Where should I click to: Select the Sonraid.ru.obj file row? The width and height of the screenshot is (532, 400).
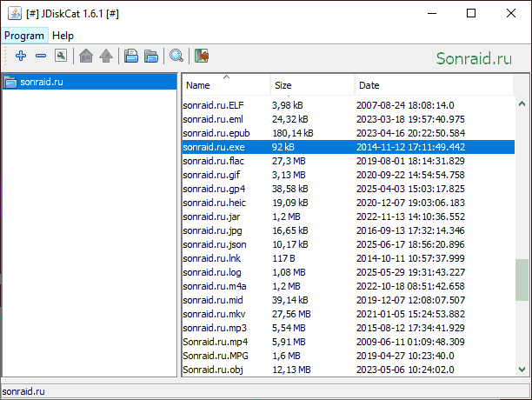pyautogui.click(x=349, y=370)
